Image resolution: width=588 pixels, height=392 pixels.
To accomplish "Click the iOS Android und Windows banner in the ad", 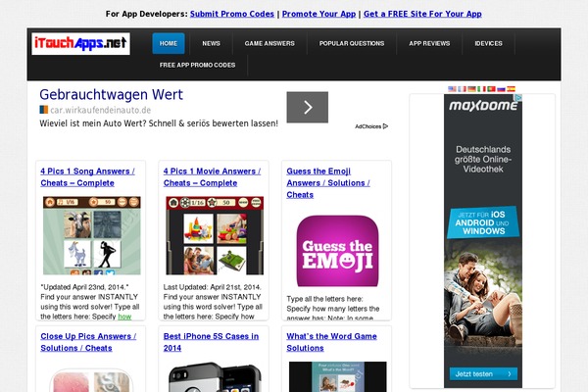I will coord(483,222).
